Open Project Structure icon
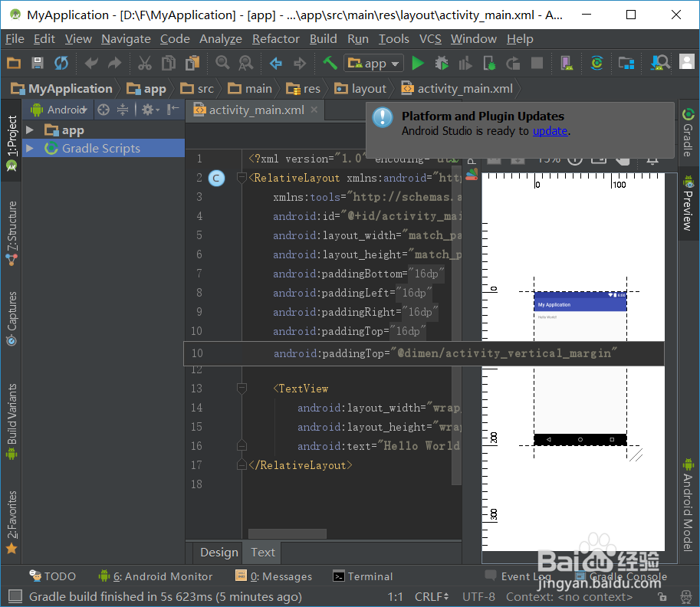This screenshot has width=700, height=607. [x=626, y=64]
